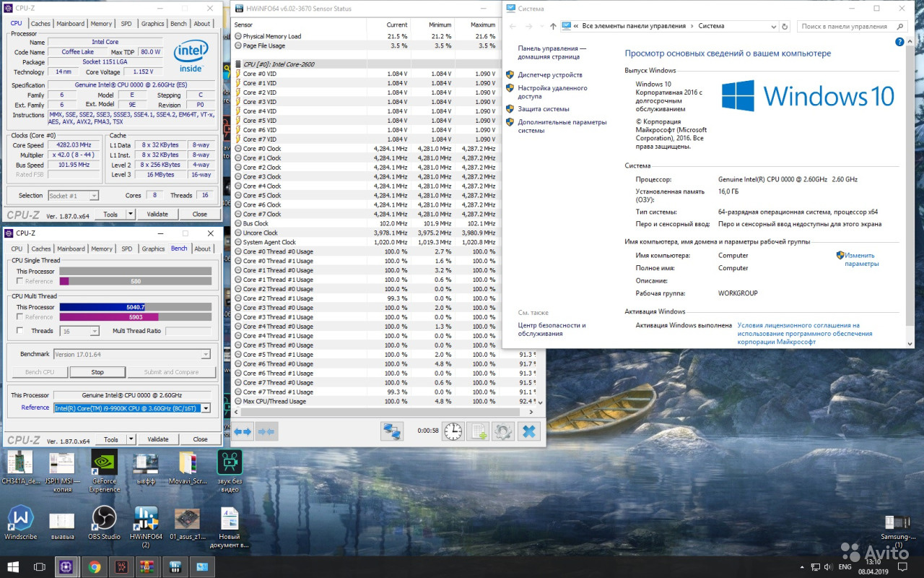
Task: Select the 'Новый документ' desktop file
Action: point(230,527)
